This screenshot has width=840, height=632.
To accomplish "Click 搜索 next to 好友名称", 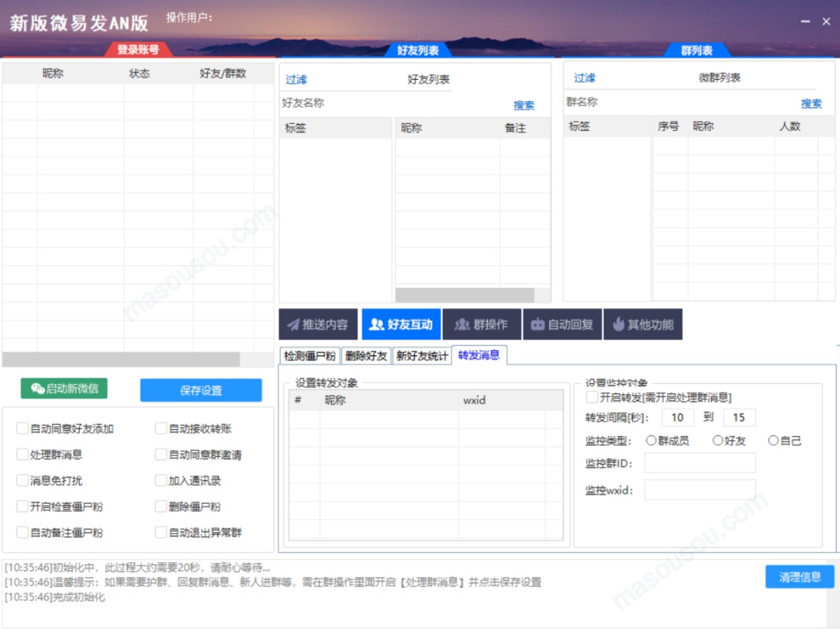I will click(523, 106).
